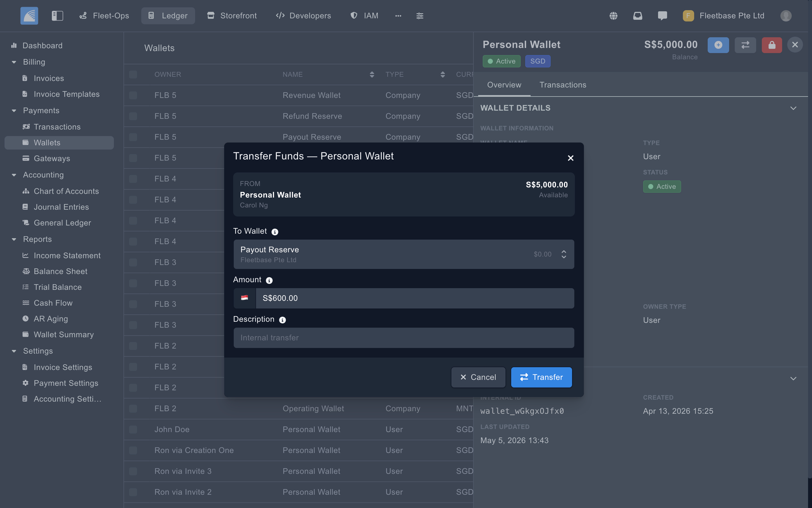This screenshot has width=812, height=508.
Task: Close the Transfer Funds dialog
Action: pos(570,158)
